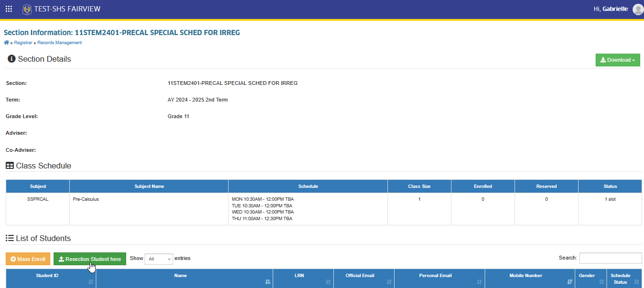Sort the Official Email column icon
This screenshot has height=288, width=644.
click(x=389, y=282)
